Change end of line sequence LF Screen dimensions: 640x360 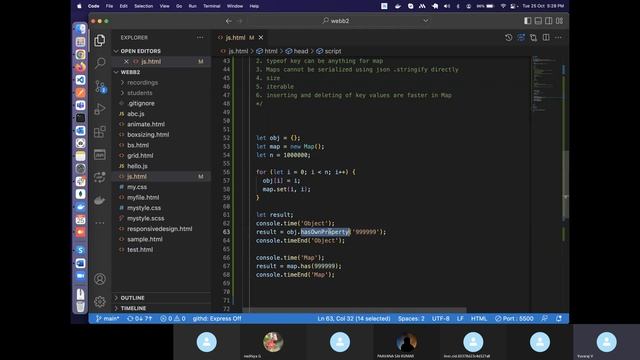pyautogui.click(x=460, y=318)
